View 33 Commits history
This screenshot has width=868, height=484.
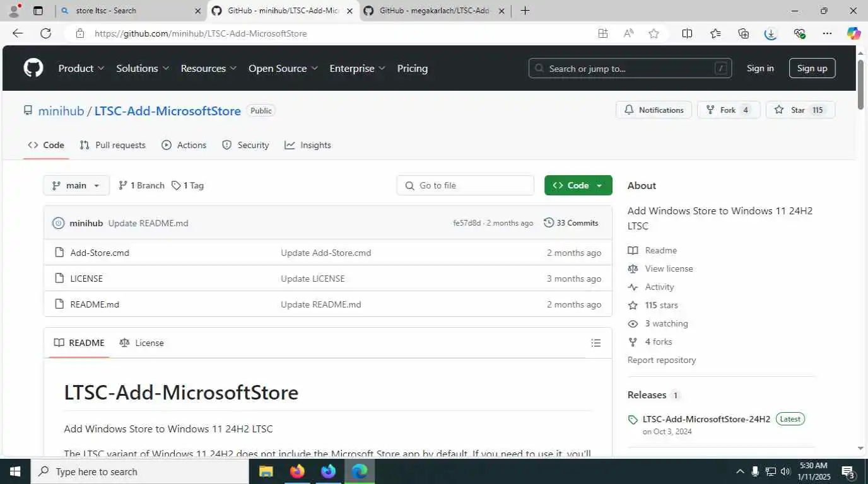tap(571, 222)
